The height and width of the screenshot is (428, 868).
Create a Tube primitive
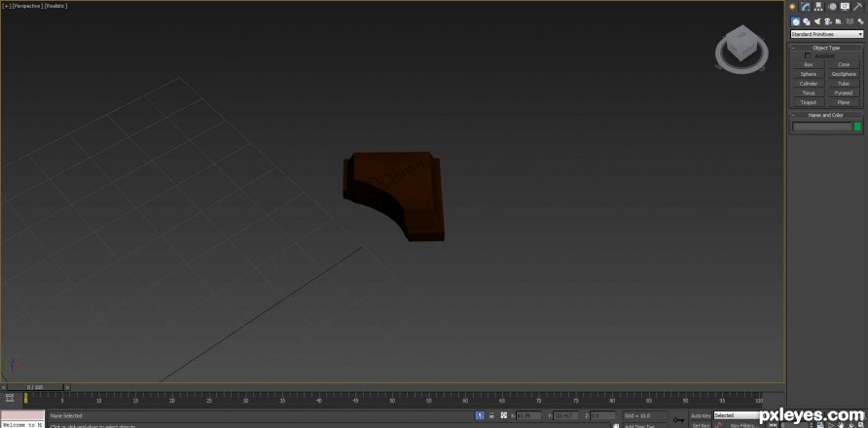click(844, 84)
